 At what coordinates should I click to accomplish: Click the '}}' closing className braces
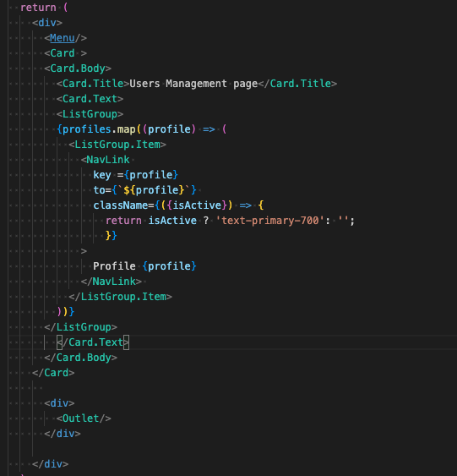pos(112,236)
